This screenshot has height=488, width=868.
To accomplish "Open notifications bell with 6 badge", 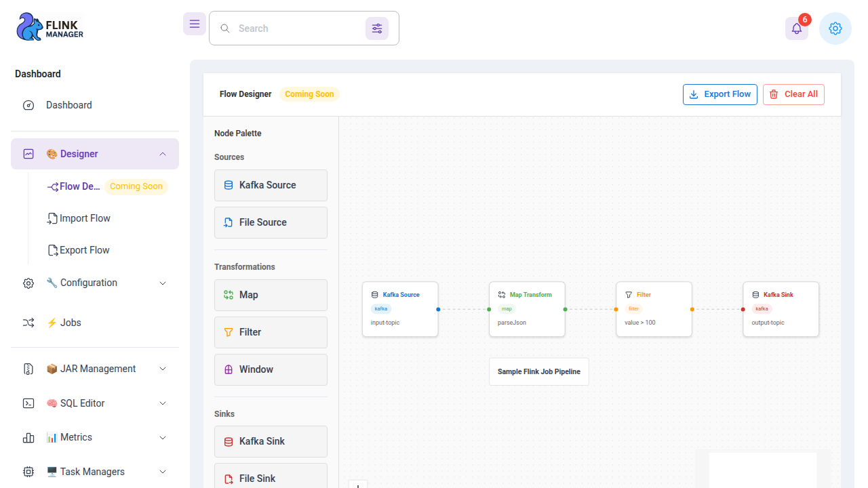I will tap(797, 28).
